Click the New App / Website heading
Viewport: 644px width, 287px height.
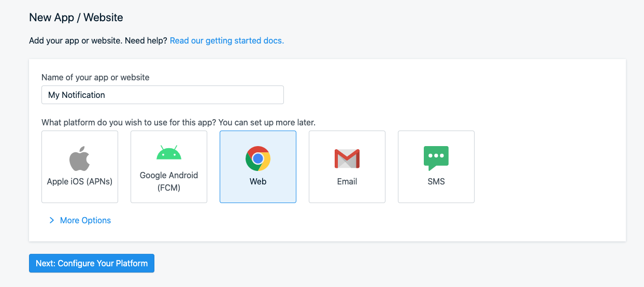(76, 17)
